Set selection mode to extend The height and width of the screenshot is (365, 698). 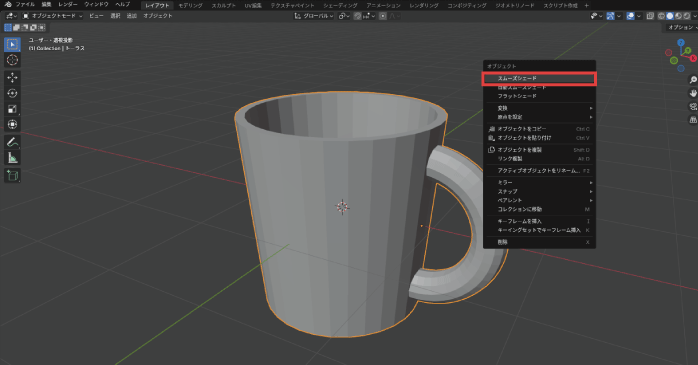click(x=16, y=28)
